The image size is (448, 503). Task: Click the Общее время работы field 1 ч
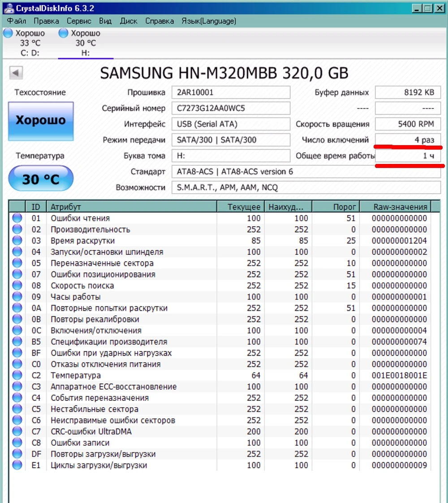(x=408, y=155)
